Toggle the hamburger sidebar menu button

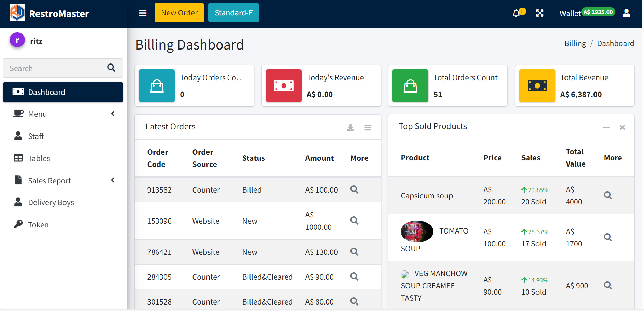143,13
